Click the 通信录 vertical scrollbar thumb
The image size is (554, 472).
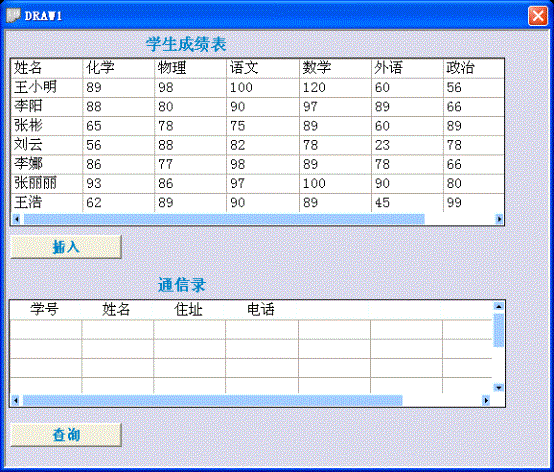tap(499, 330)
